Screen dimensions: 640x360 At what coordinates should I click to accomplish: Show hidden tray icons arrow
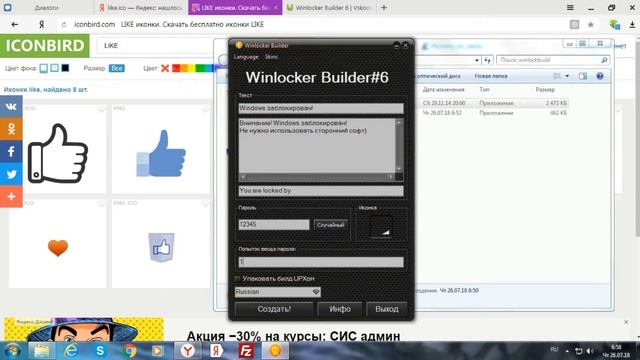pos(567,351)
